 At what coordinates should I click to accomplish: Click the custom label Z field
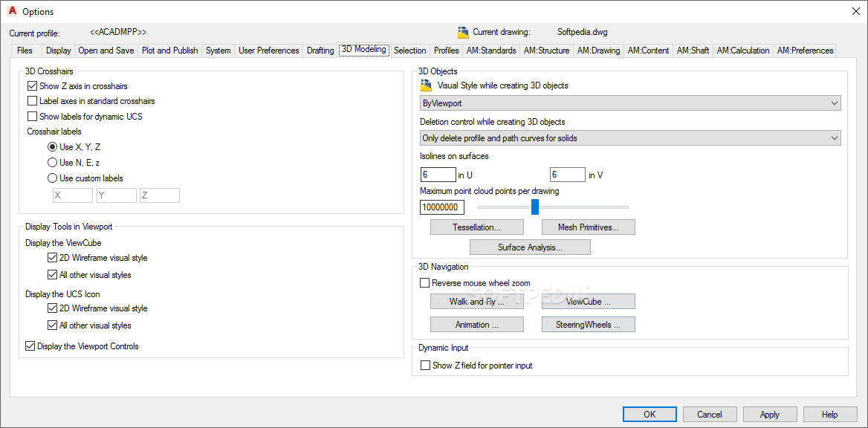[160, 195]
